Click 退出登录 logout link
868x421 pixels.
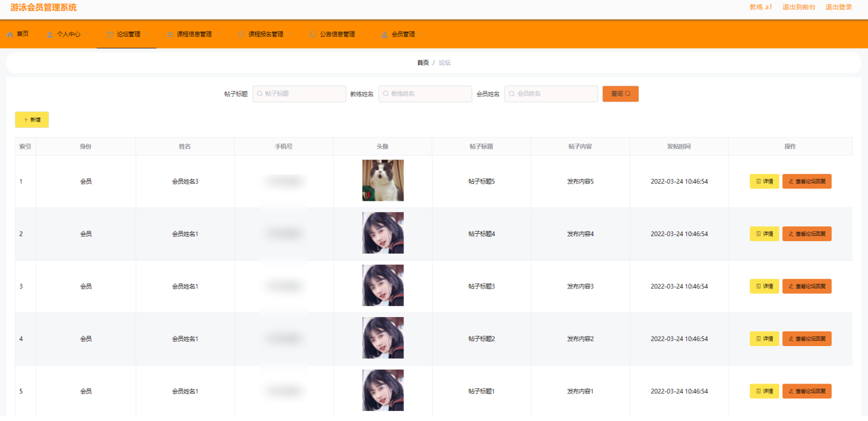(x=839, y=7)
